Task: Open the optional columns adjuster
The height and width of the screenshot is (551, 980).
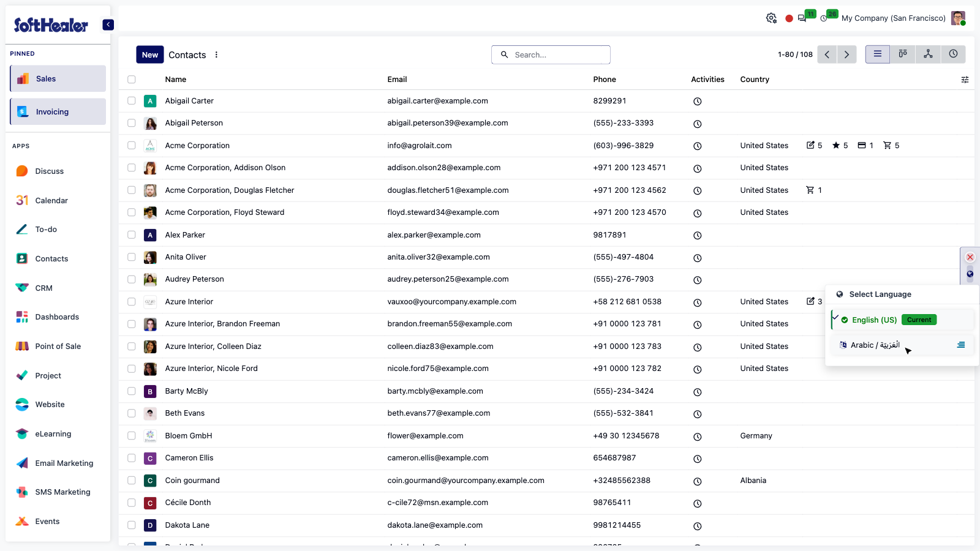Action: click(965, 80)
